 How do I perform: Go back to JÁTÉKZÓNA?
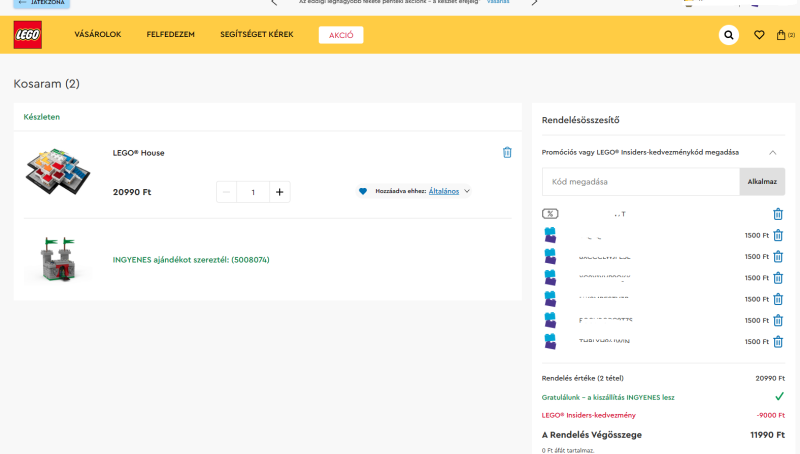pyautogui.click(x=42, y=3)
